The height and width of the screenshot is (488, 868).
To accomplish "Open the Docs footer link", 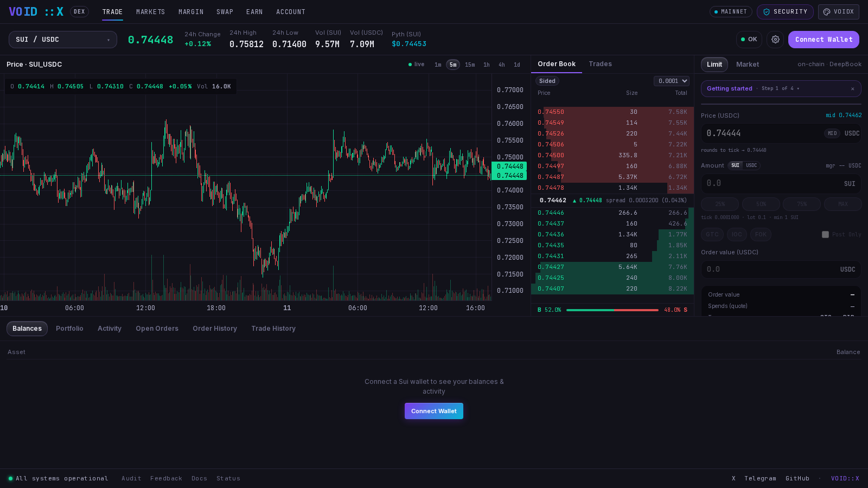I will (199, 478).
